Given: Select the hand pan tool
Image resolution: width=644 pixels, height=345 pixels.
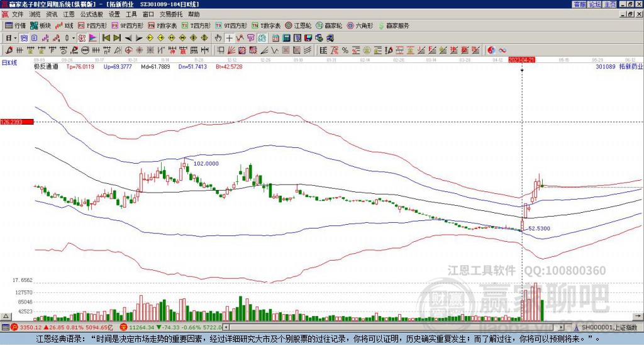Looking at the screenshot, I should pos(218,38).
